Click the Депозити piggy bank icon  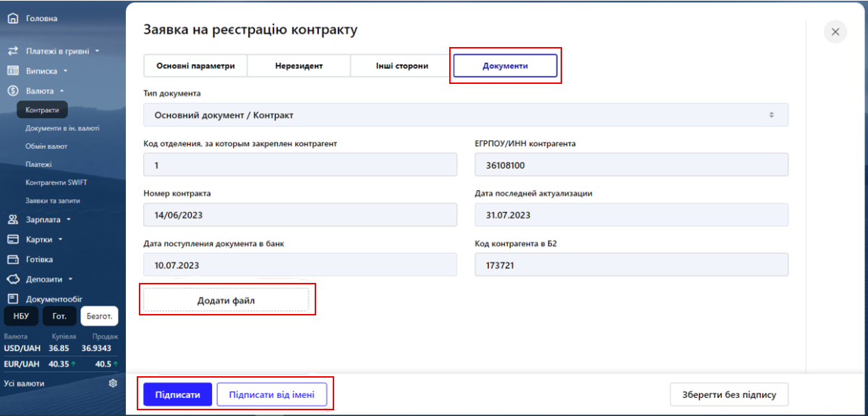coord(12,279)
